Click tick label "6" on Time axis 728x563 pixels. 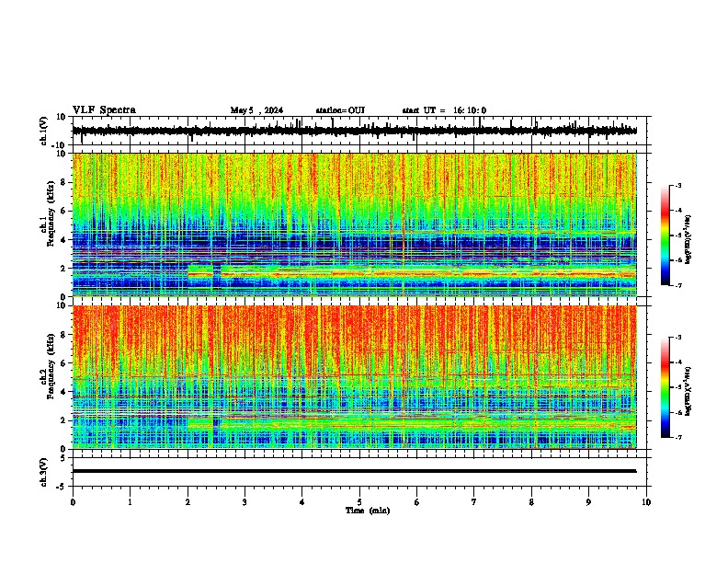[417, 502]
